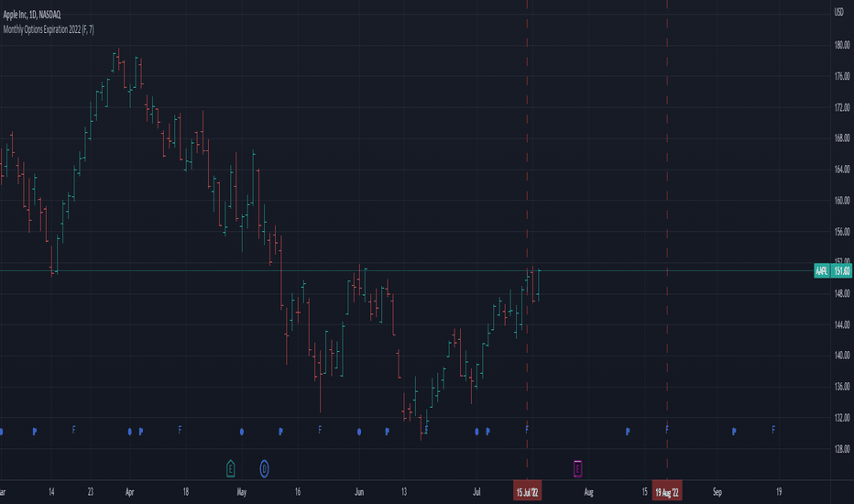Click the blue dot marker above the Jun label

point(359,432)
